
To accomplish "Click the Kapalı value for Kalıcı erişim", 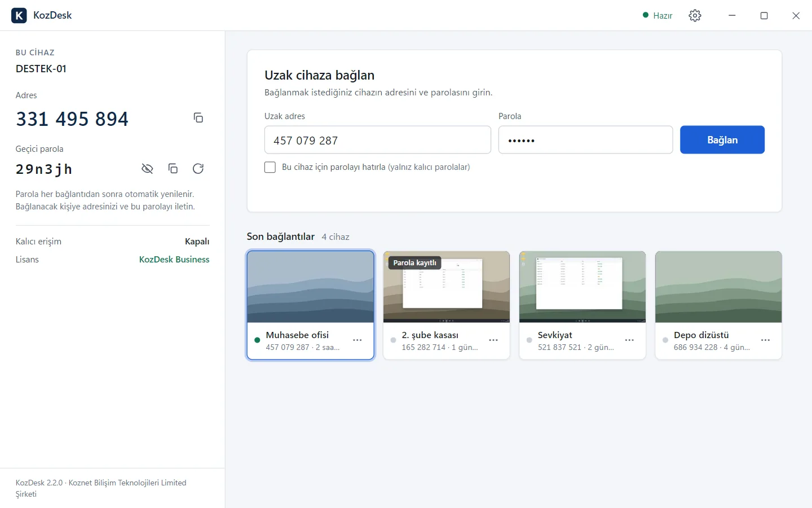I will 197,242.
